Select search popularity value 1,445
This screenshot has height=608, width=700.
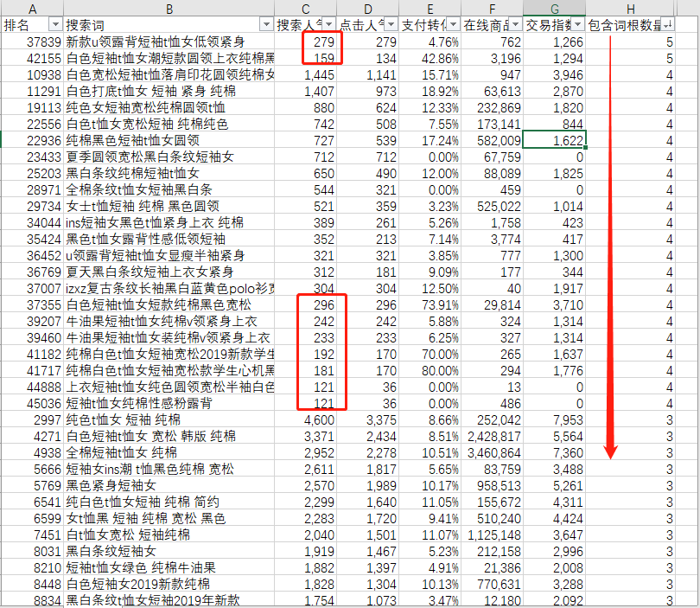click(x=305, y=75)
